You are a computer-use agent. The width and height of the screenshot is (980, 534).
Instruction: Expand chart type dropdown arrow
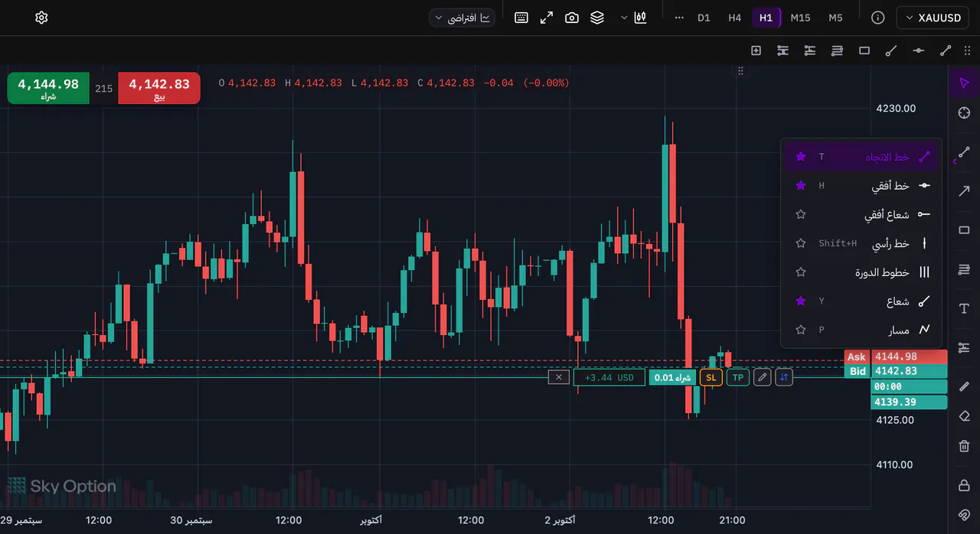[x=624, y=18]
